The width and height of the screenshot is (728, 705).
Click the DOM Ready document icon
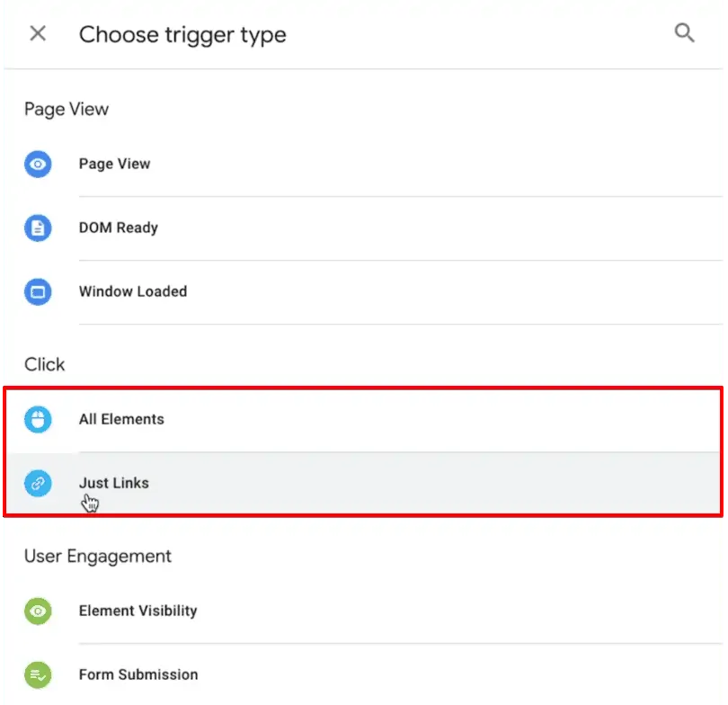[37, 228]
